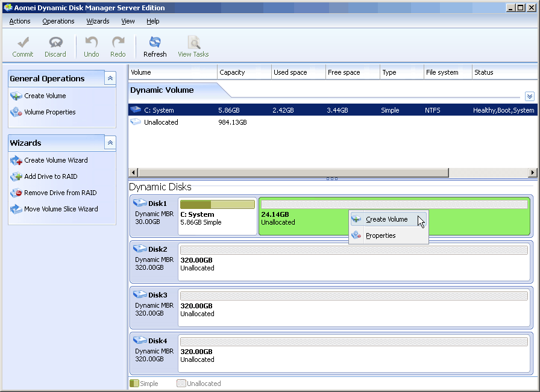The image size is (540, 392).
Task: Click the Discard toolbar icon
Action: point(55,43)
